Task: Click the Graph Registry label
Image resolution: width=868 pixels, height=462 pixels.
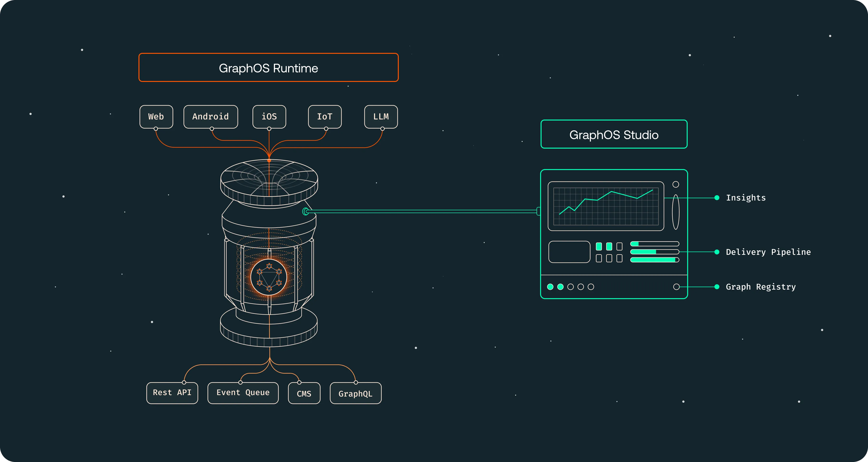Action: [761, 287]
